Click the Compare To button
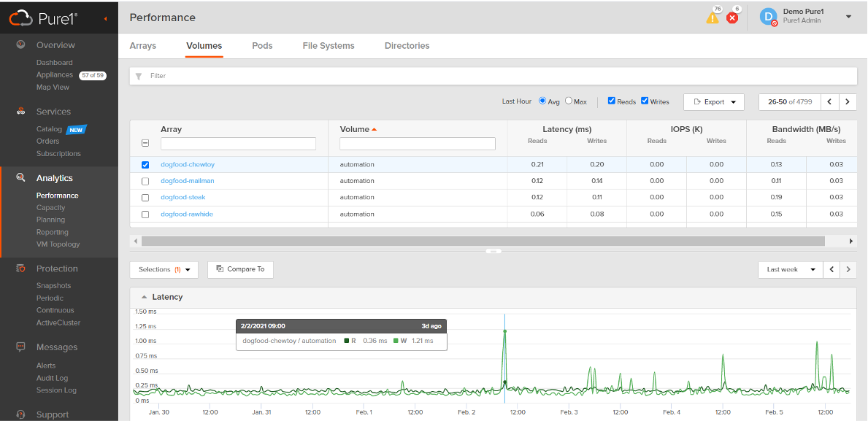Screen dimensions: 868x421 [x=240, y=269]
